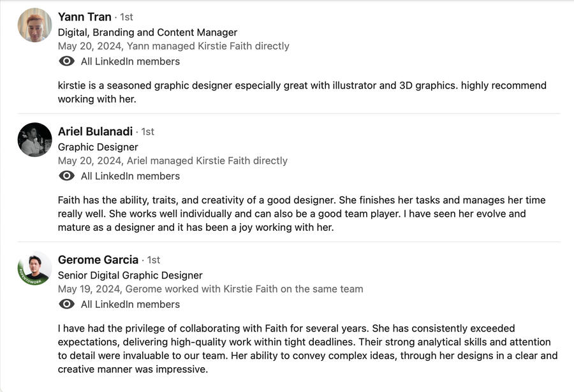This screenshot has height=392, width=574.
Task: Select "All LinkedIn members" under Yann Tran
Action: 130,62
